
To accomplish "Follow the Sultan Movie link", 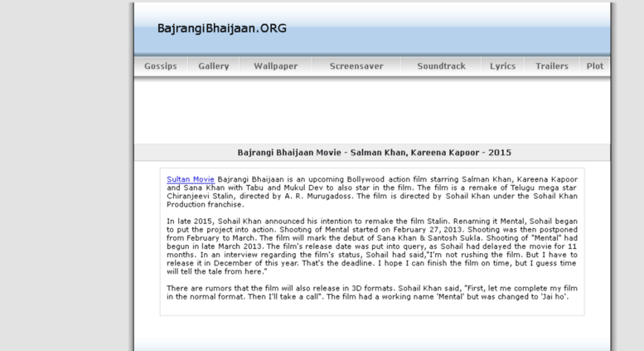I will [191, 179].
